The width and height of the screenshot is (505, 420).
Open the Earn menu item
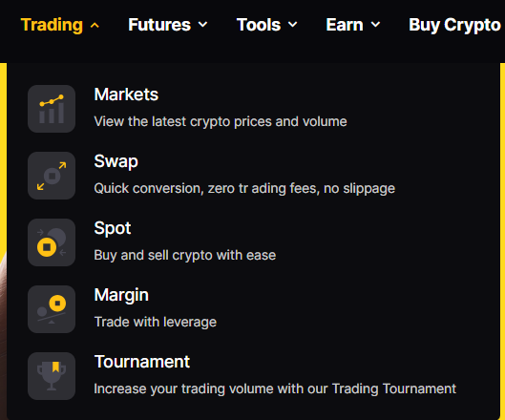tap(345, 25)
